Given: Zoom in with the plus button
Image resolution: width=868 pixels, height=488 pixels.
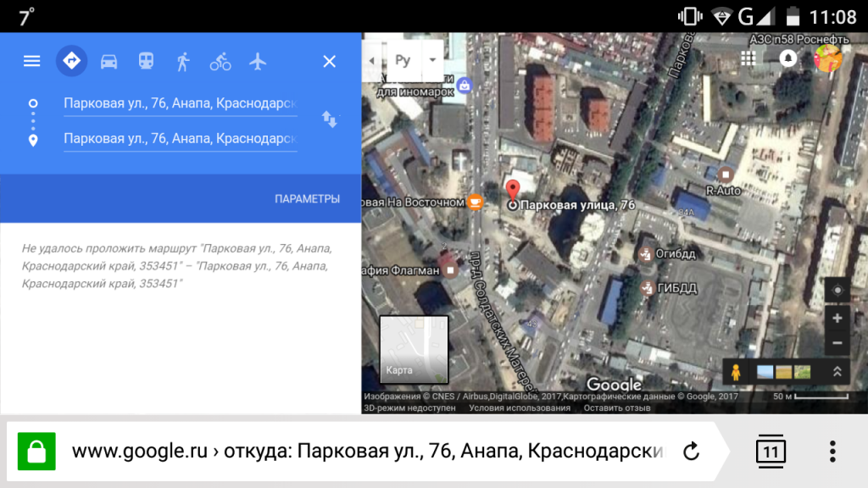Looking at the screenshot, I should click(837, 319).
